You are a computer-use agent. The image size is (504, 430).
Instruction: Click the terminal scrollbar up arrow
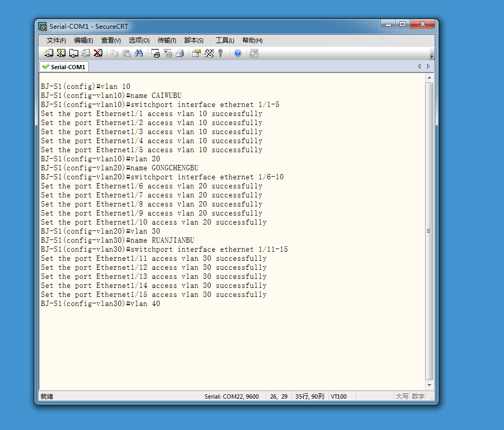[429, 78]
